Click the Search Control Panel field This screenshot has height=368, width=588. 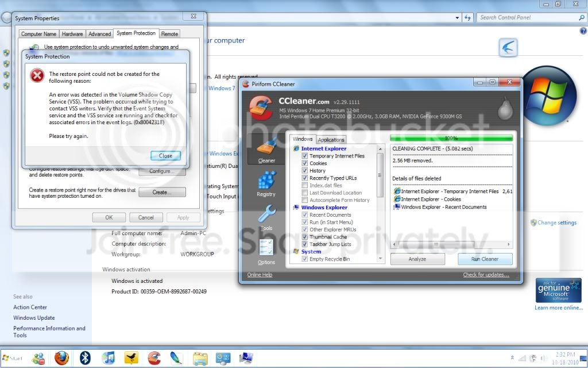(x=528, y=18)
